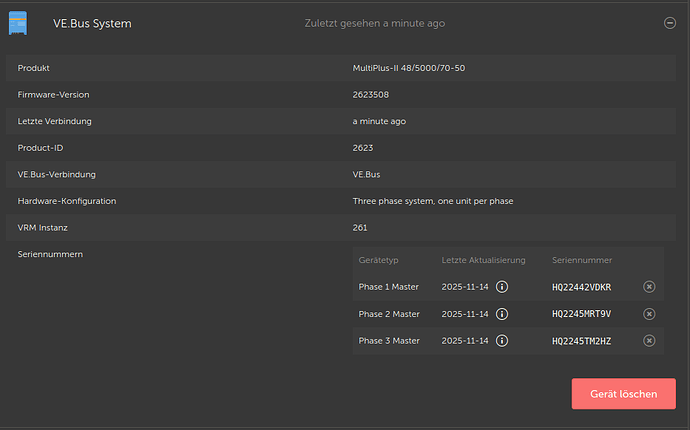The width and height of the screenshot is (690, 430).
Task: Click the MultiPlus-II 48/5000/70-50 product value
Action: pos(408,68)
